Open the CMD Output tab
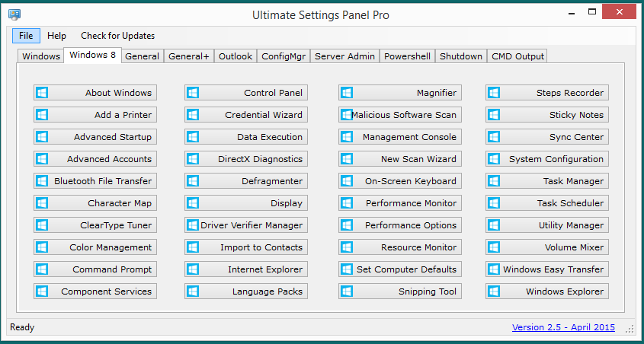644x344 pixels. point(517,56)
